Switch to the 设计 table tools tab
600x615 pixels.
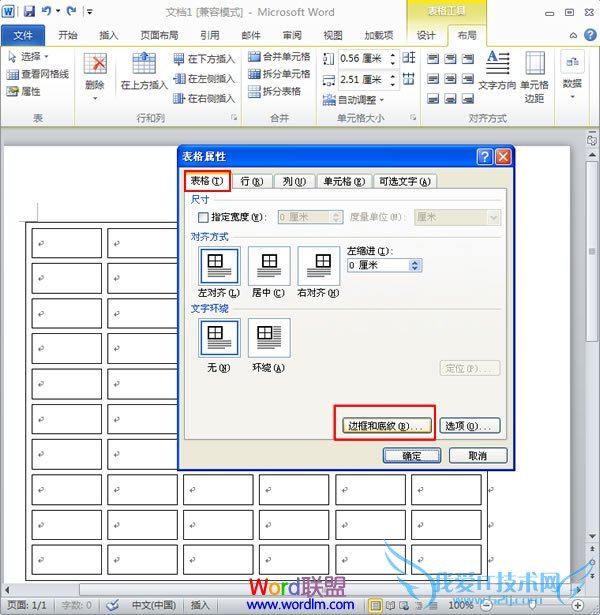(x=426, y=35)
